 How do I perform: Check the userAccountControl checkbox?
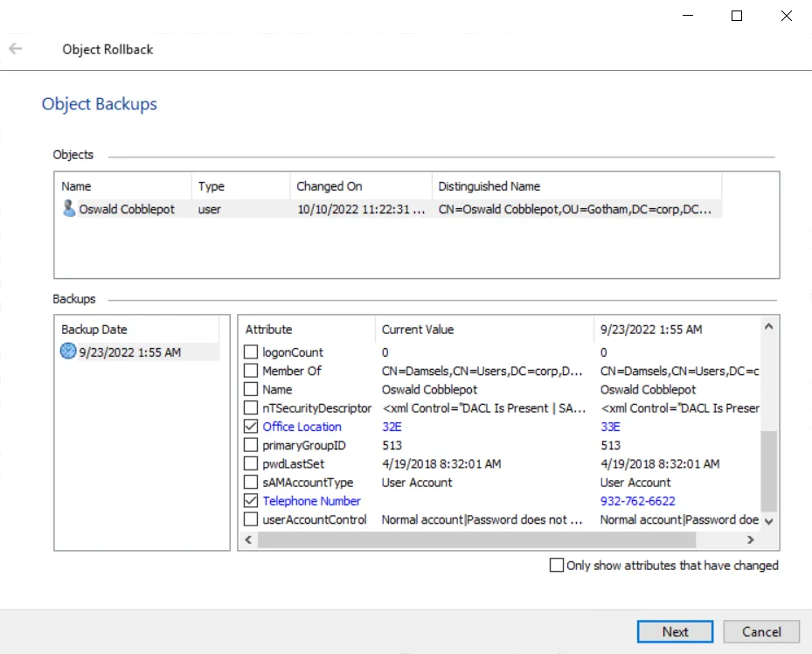[x=251, y=519]
